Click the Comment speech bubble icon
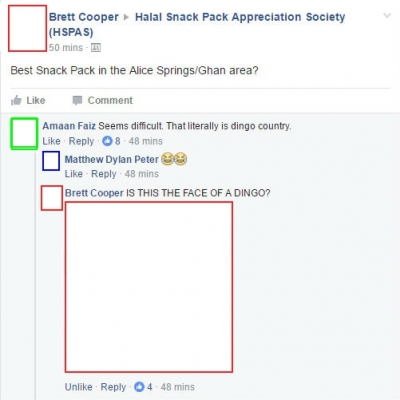Image resolution: width=400 pixels, height=400 pixels. click(x=77, y=100)
